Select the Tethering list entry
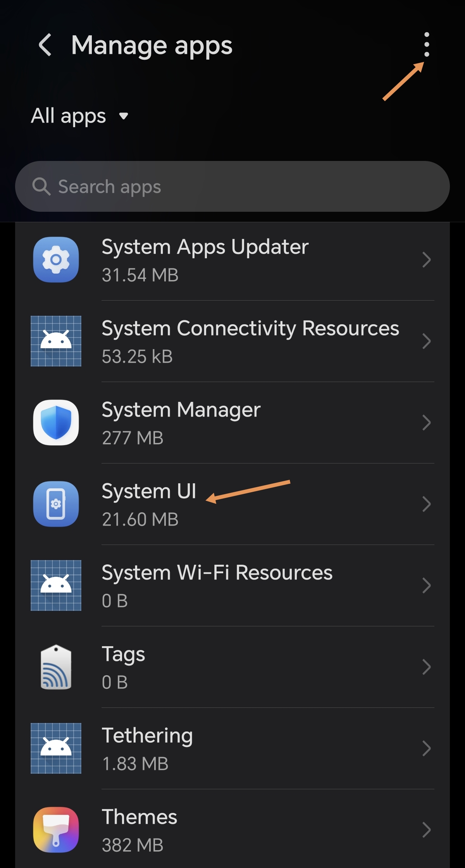This screenshot has width=465, height=868. 232,748
